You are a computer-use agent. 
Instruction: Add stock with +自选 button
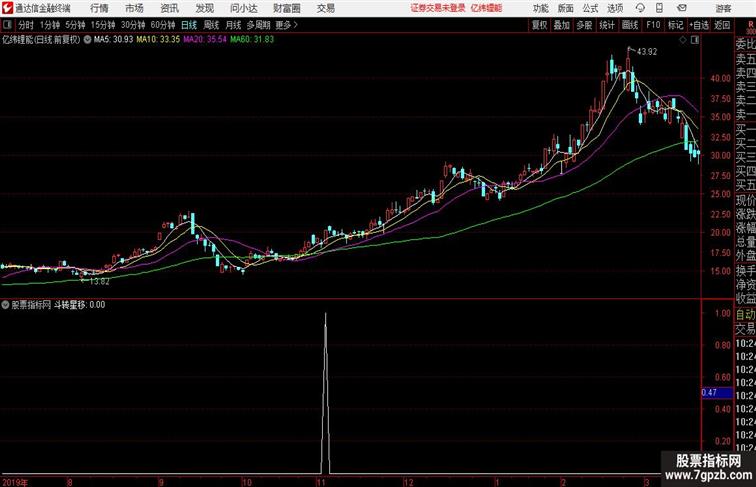click(x=699, y=25)
